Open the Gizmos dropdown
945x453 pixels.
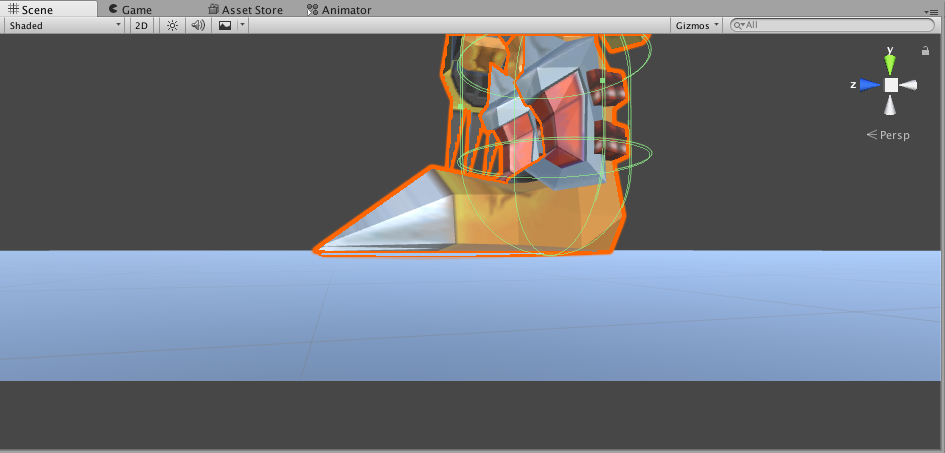pos(697,25)
